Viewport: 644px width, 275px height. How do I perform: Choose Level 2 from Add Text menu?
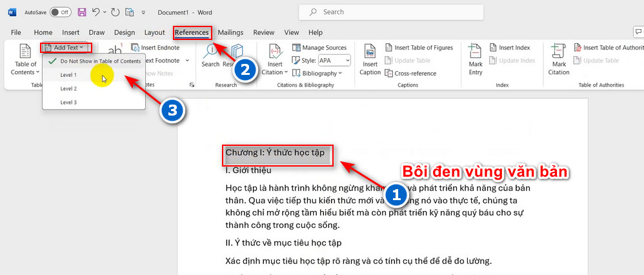94,88
